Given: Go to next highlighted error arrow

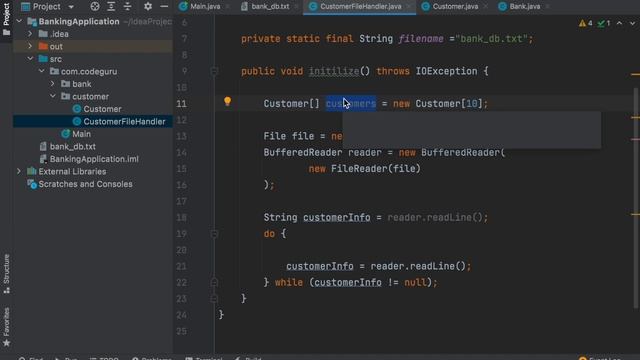Looking at the screenshot, I should pyautogui.click(x=632, y=23).
